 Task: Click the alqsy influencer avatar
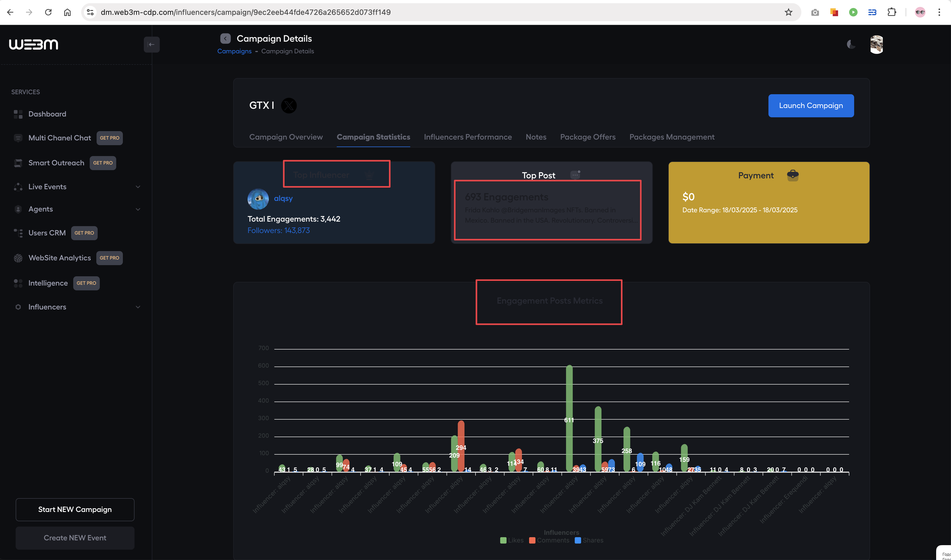258,199
